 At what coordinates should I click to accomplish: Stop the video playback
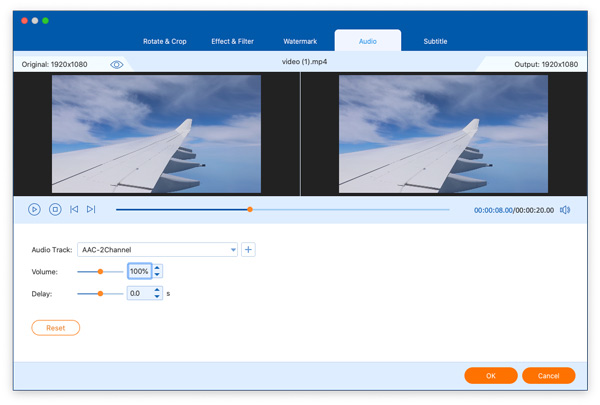click(x=55, y=209)
